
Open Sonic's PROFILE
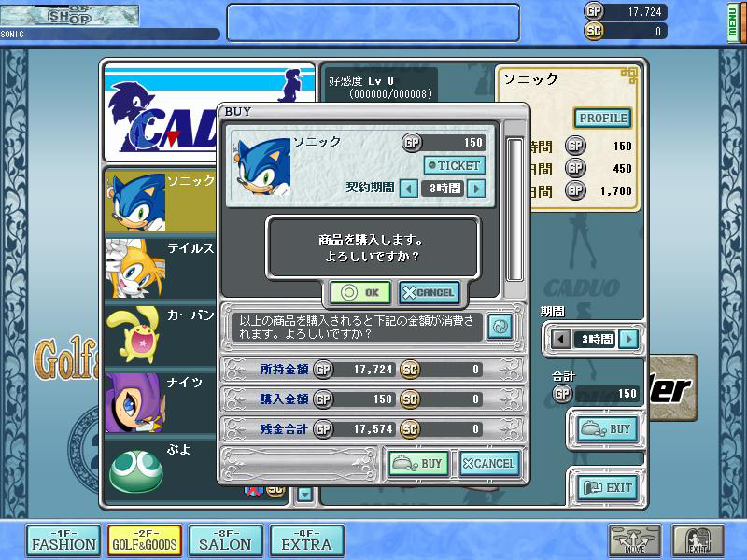click(x=602, y=119)
